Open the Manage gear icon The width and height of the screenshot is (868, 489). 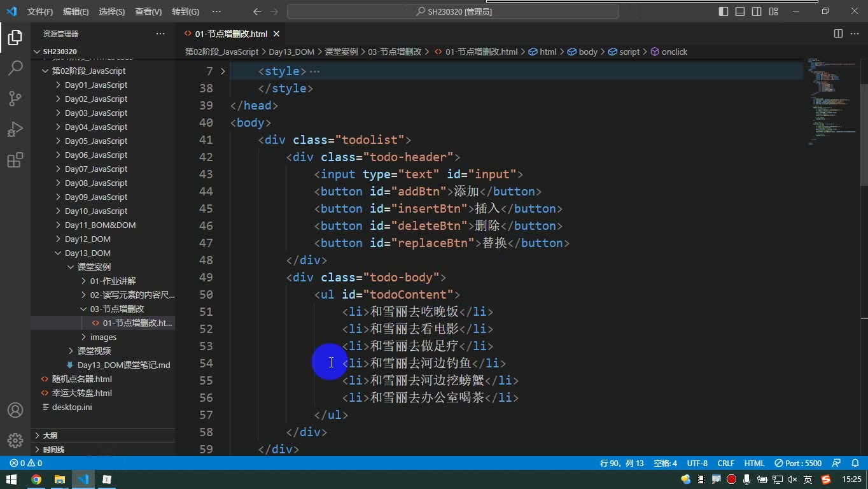15,440
